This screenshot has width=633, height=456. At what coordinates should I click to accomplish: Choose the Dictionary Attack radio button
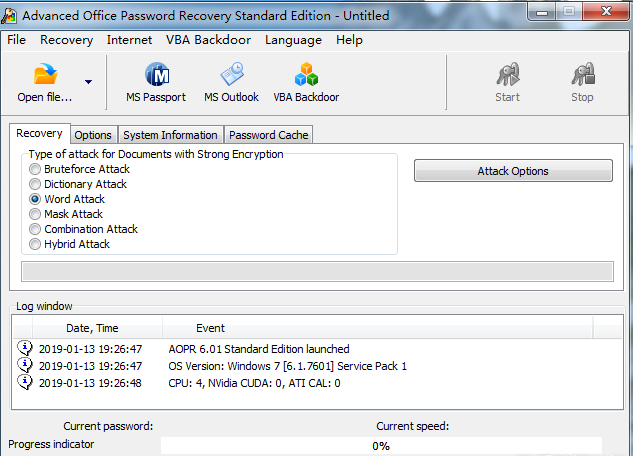point(36,184)
